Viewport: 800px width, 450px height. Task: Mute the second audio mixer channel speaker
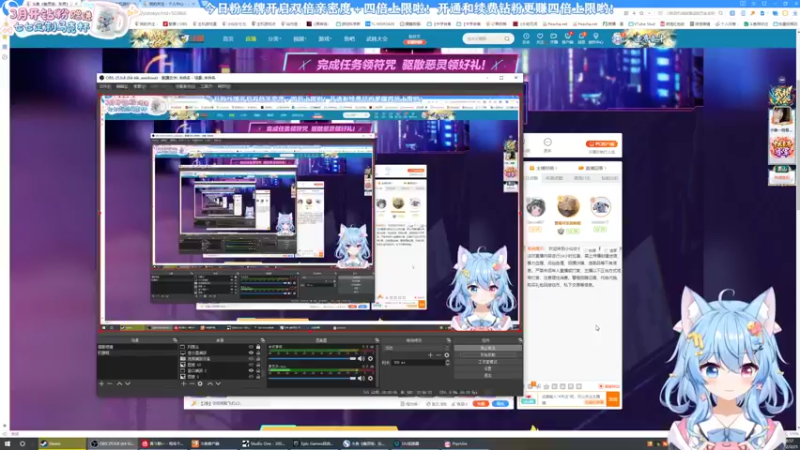pyautogui.click(x=361, y=378)
